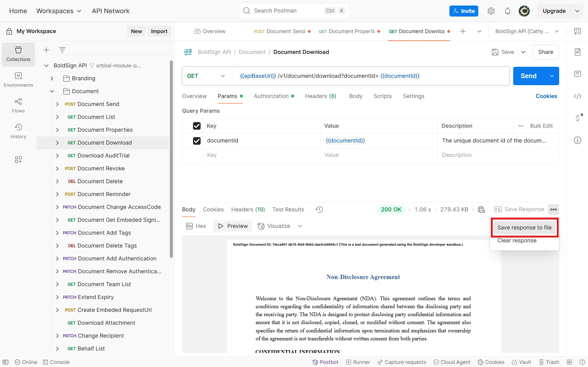This screenshot has width=588, height=367.
Task: Open the tabs overflow chevron
Action: [479, 31]
